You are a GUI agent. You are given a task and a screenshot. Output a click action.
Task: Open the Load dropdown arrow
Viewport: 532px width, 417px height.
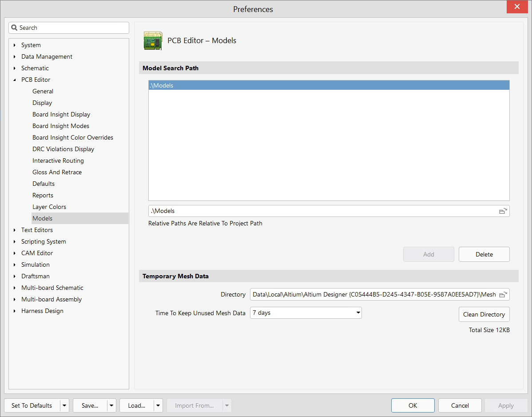click(x=158, y=405)
